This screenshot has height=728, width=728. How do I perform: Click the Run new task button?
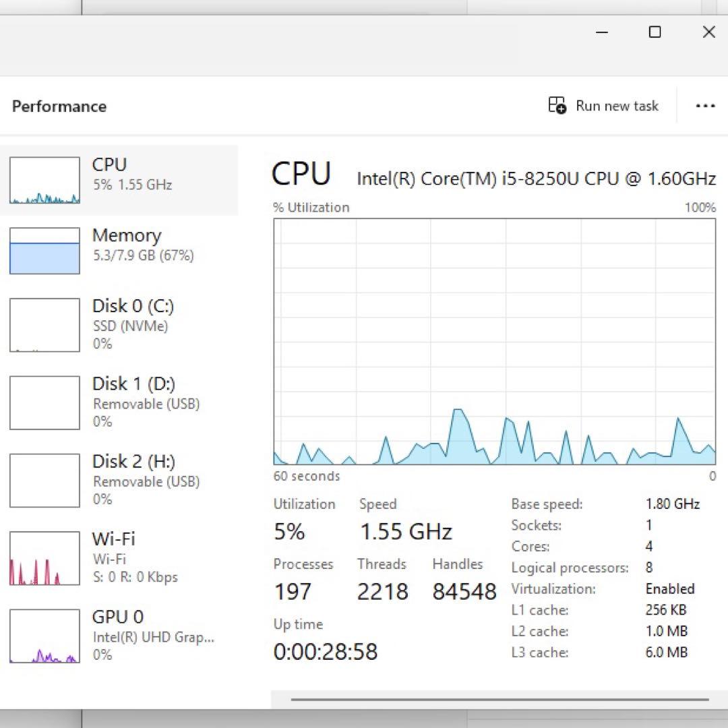pyautogui.click(x=603, y=105)
